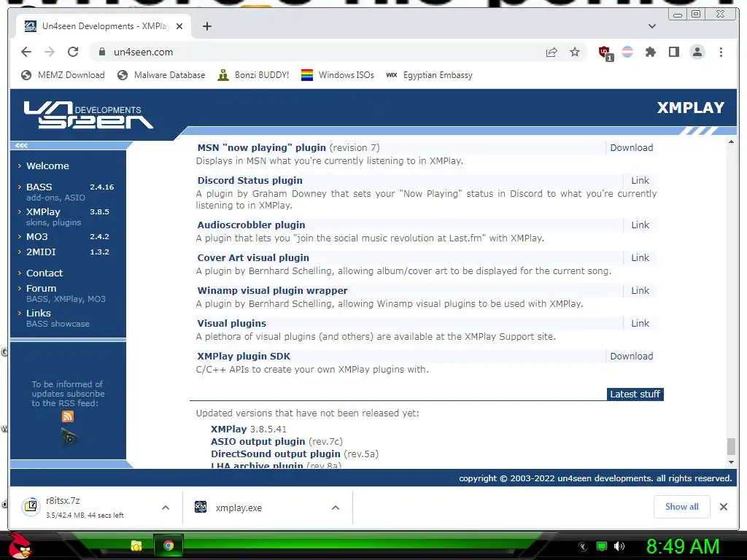Image resolution: width=747 pixels, height=560 pixels.
Task: Collapse the sidebar with the <<< arrows
Action: (21, 146)
